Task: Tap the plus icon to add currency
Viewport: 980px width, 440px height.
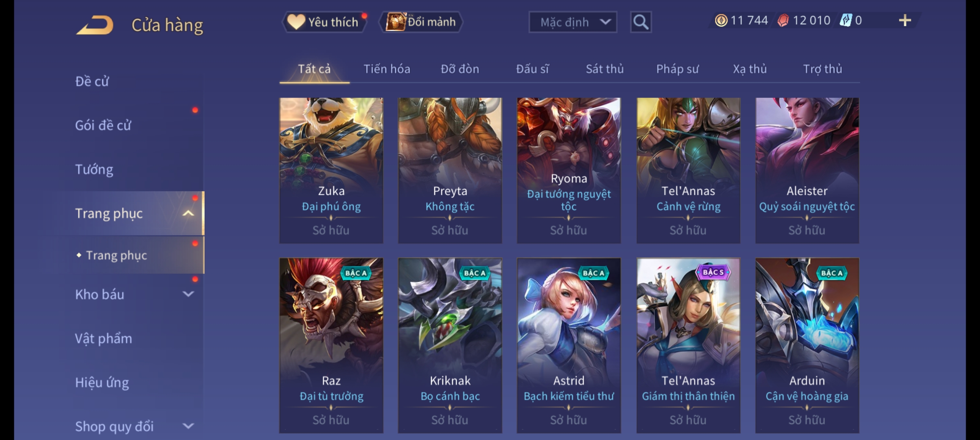Action: click(905, 20)
